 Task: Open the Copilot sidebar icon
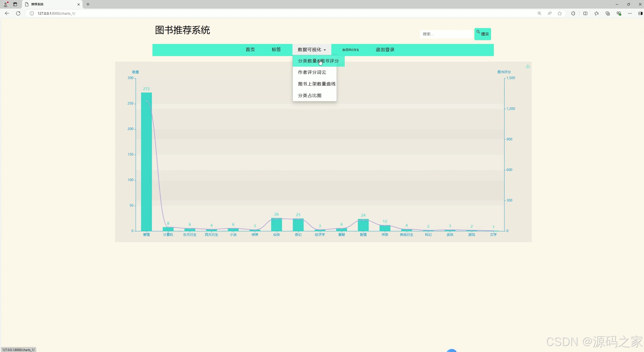(641, 13)
